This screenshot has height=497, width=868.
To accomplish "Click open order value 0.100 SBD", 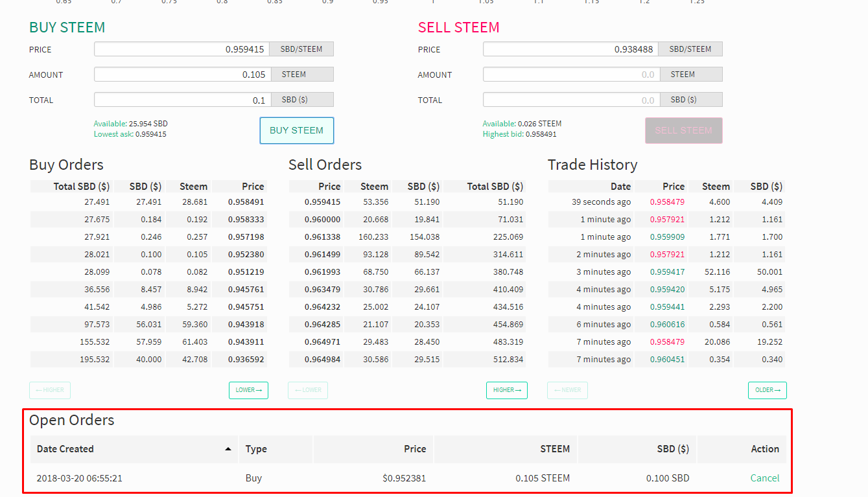I will click(x=668, y=478).
